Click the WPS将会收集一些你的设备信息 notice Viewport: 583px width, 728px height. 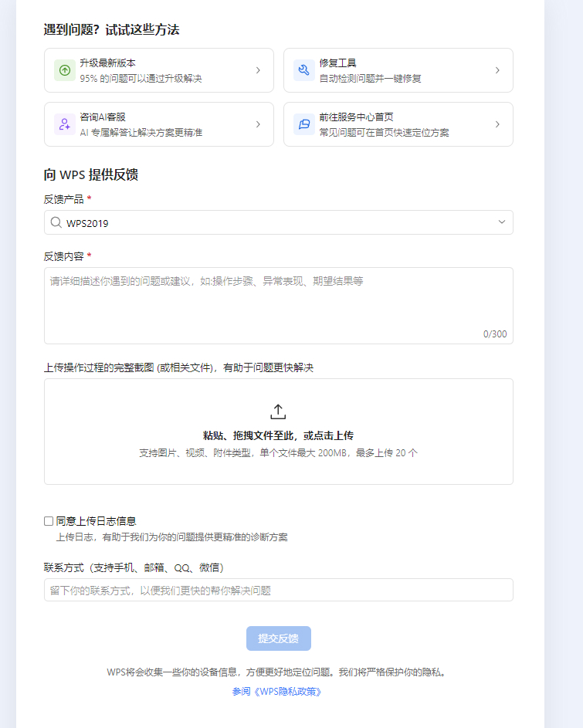(x=278, y=672)
